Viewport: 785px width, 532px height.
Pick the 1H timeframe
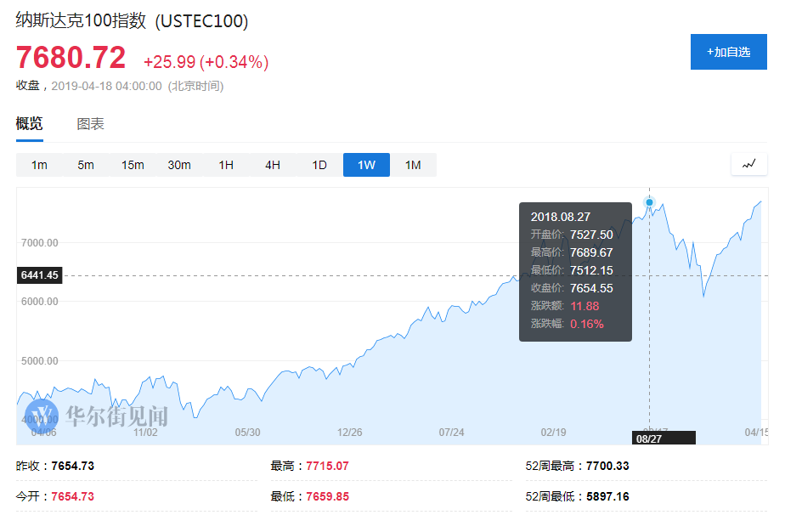click(x=226, y=165)
